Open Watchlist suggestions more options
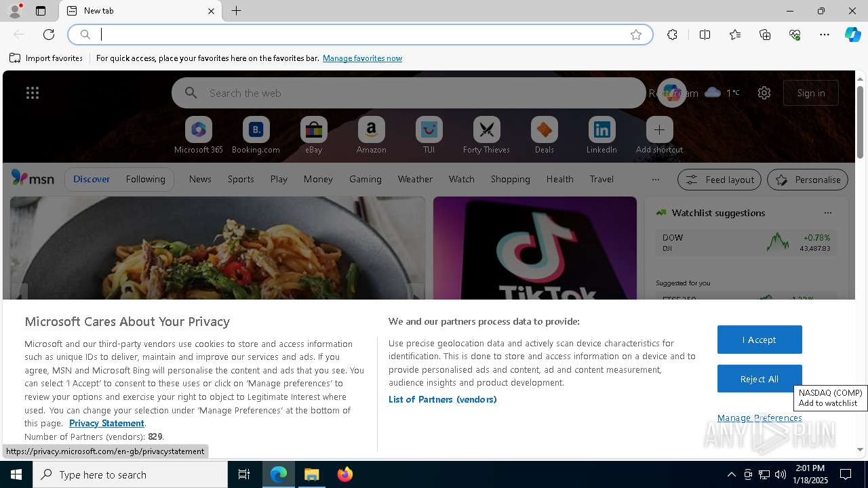Screen dimensions: 868x488 (x=828, y=213)
